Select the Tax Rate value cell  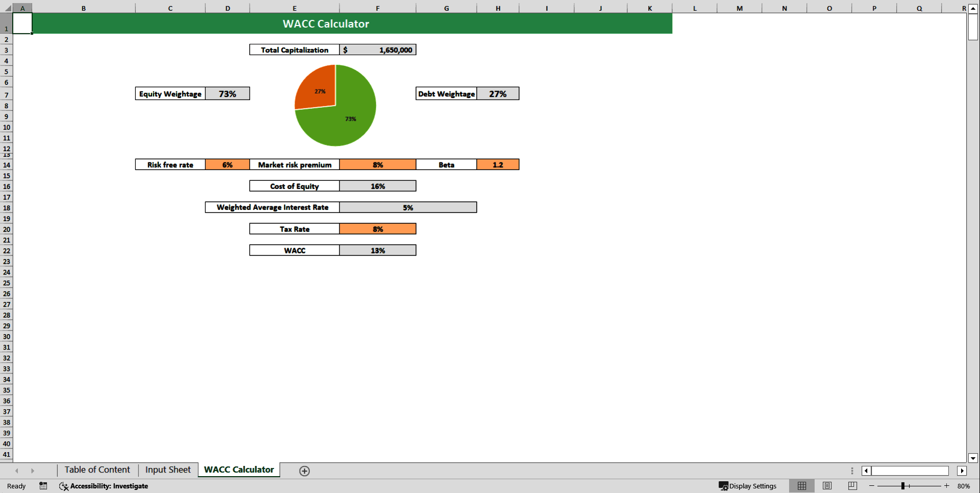(x=378, y=229)
